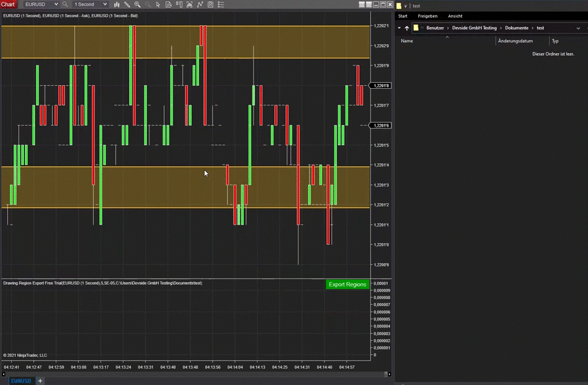Screen dimensions: 588x385
Task: Open the 1 Second interval dropdown
Action: pos(90,4)
